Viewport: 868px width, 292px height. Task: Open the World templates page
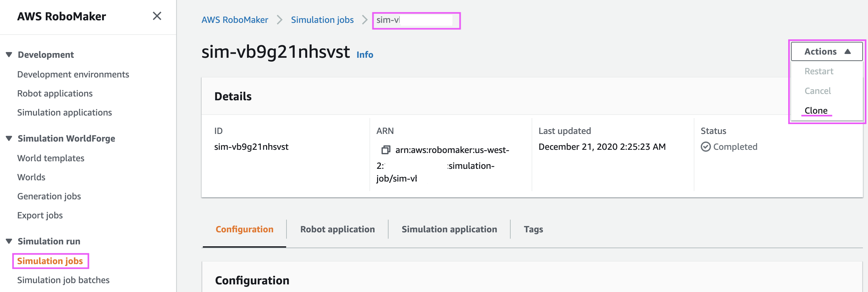point(51,158)
